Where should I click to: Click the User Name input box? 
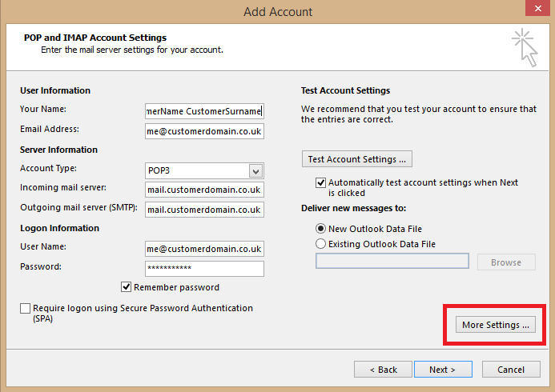tap(204, 249)
